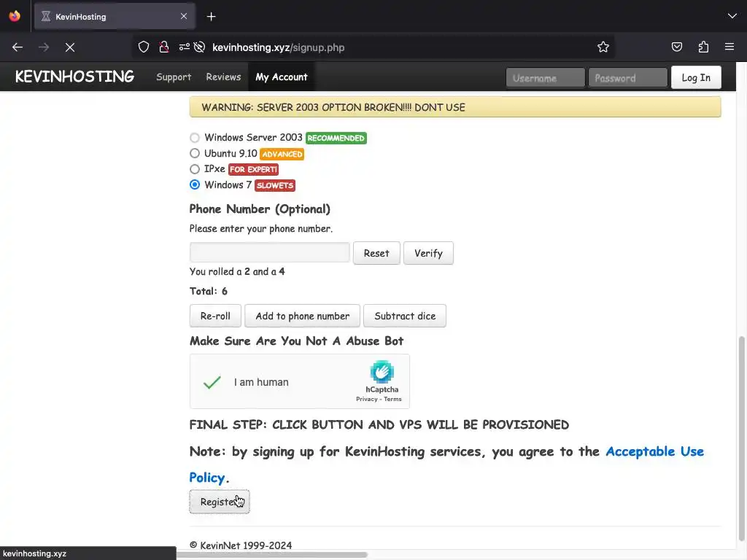747x560 pixels.
Task: Save page to Pocket
Action: point(676,47)
